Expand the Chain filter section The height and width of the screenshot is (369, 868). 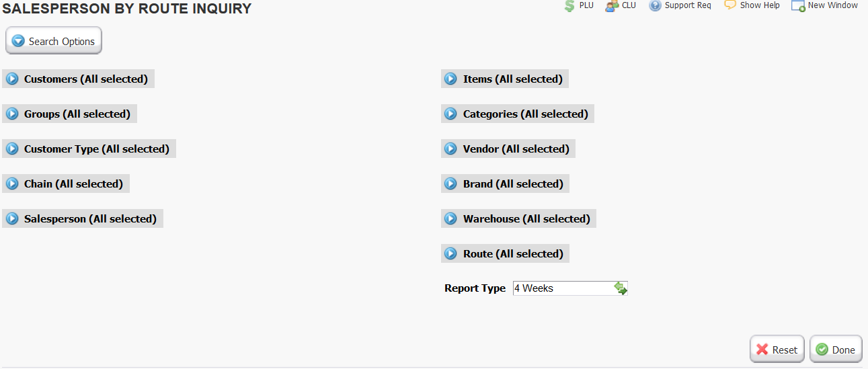click(x=66, y=183)
